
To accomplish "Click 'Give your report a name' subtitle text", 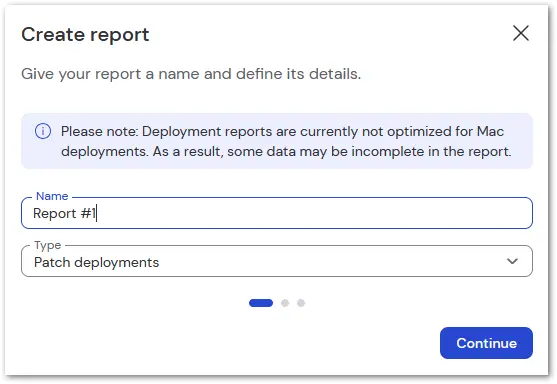I will coord(191,74).
